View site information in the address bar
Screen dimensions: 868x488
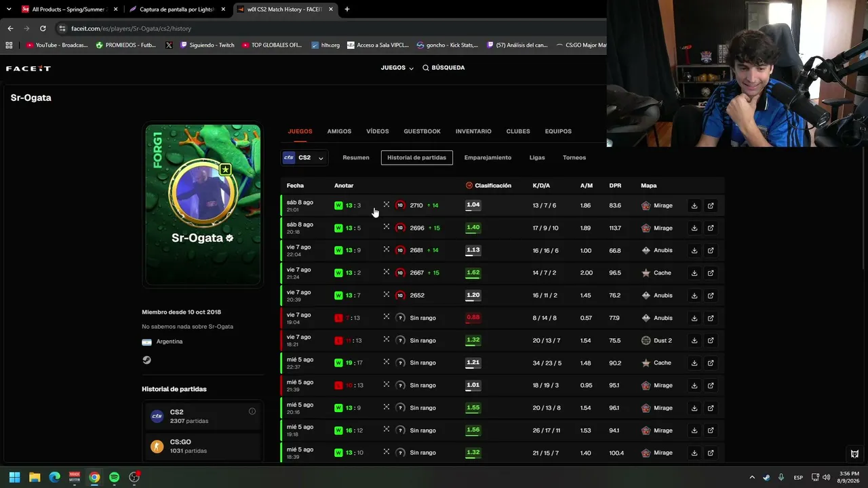coord(62,28)
